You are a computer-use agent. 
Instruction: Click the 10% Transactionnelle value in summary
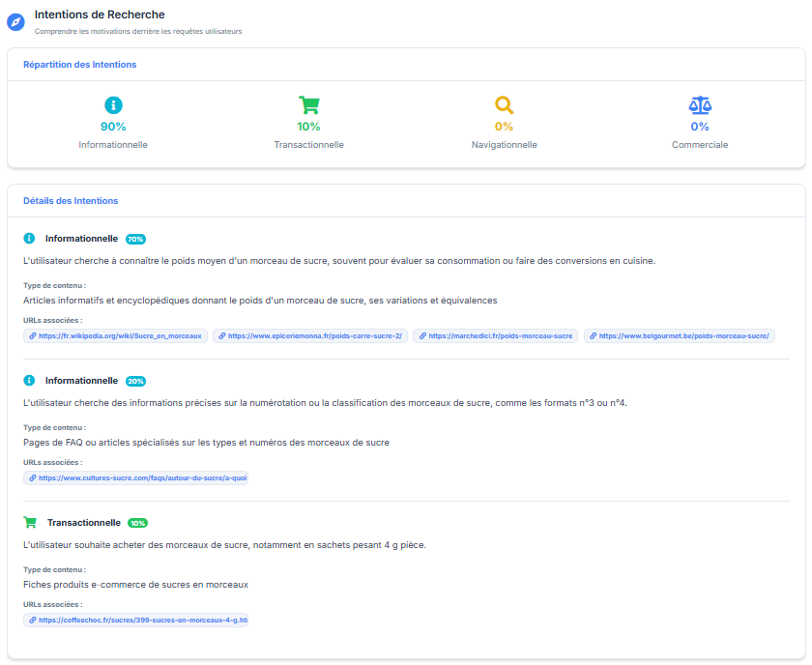[308, 127]
